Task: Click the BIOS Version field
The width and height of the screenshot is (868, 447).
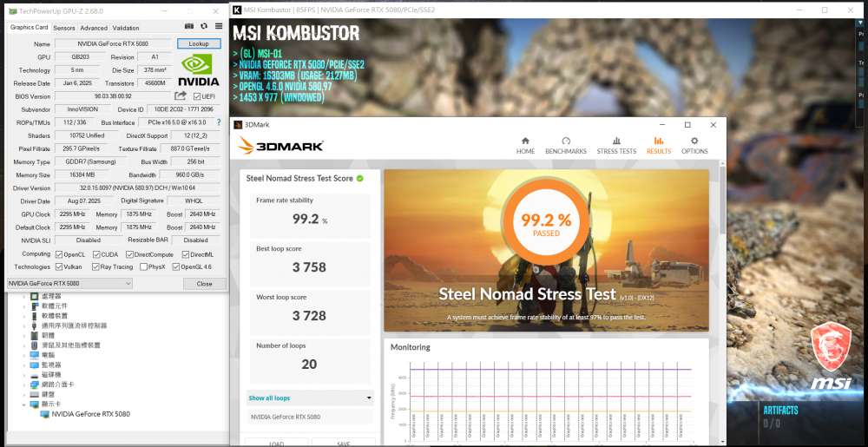Action: pyautogui.click(x=113, y=96)
